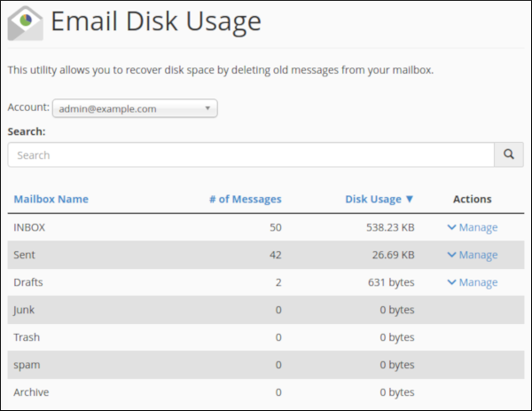Screen dimensions: 532x411
Task: Click the Email Disk Usage page heading
Action: click(155, 22)
